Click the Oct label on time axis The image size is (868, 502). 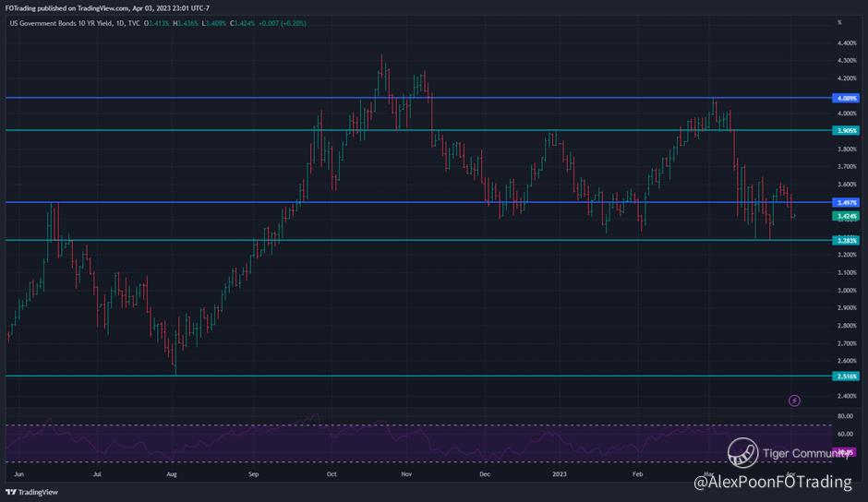[x=331, y=474]
